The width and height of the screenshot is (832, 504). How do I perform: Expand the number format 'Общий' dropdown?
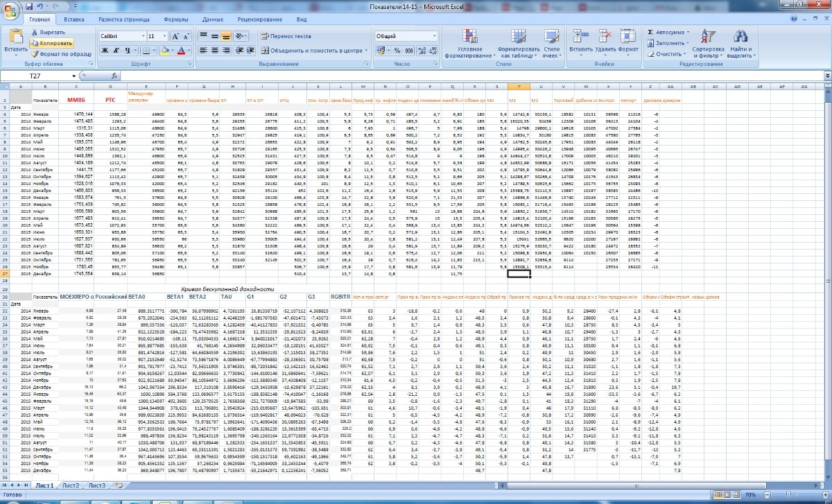tap(435, 36)
